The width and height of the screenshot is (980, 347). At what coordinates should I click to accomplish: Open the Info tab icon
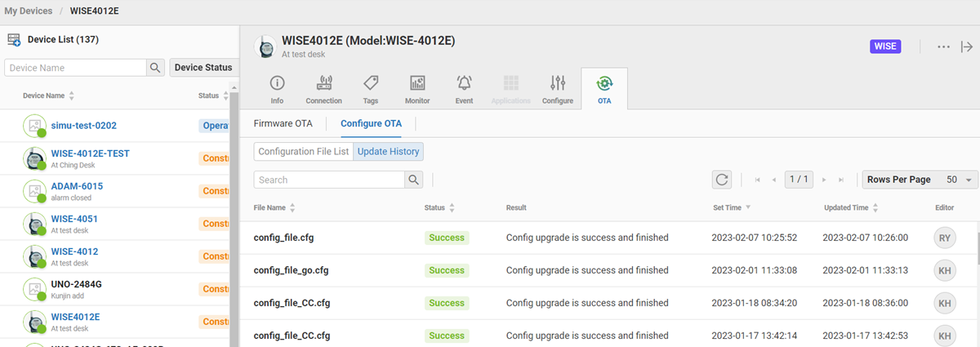click(277, 89)
